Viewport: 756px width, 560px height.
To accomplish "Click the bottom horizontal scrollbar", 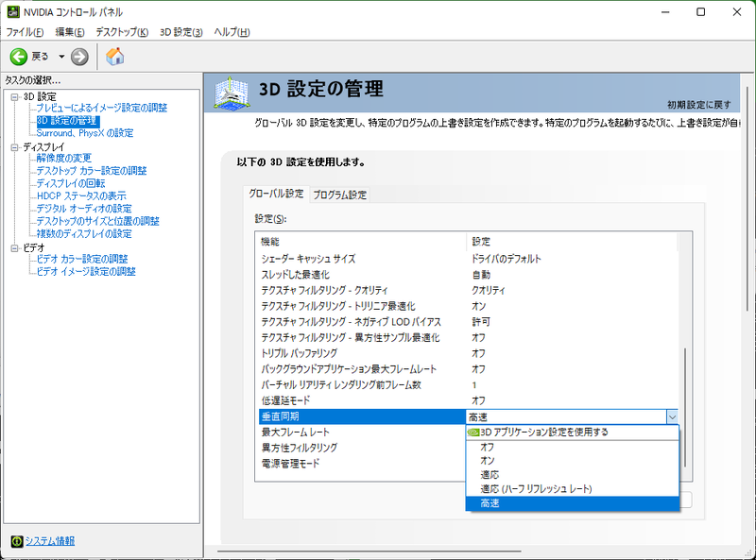I will (x=369, y=551).
